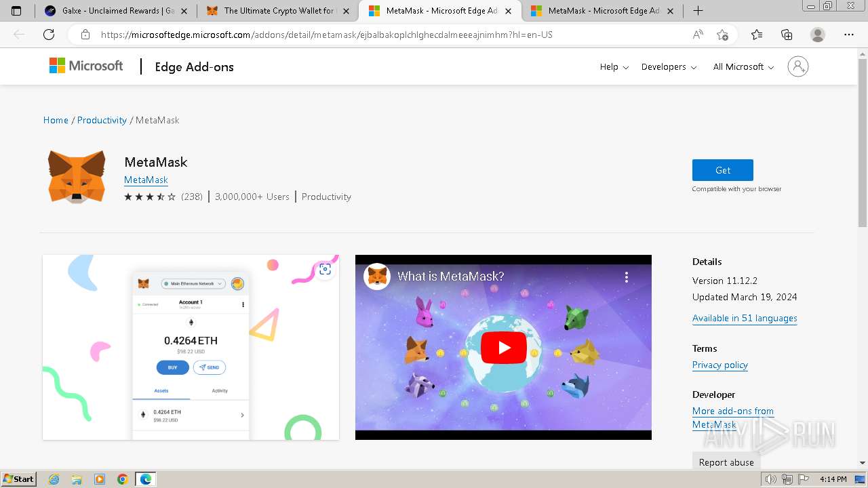The height and width of the screenshot is (488, 868).
Task: Open Windows Media Player from taskbar
Action: 100,479
